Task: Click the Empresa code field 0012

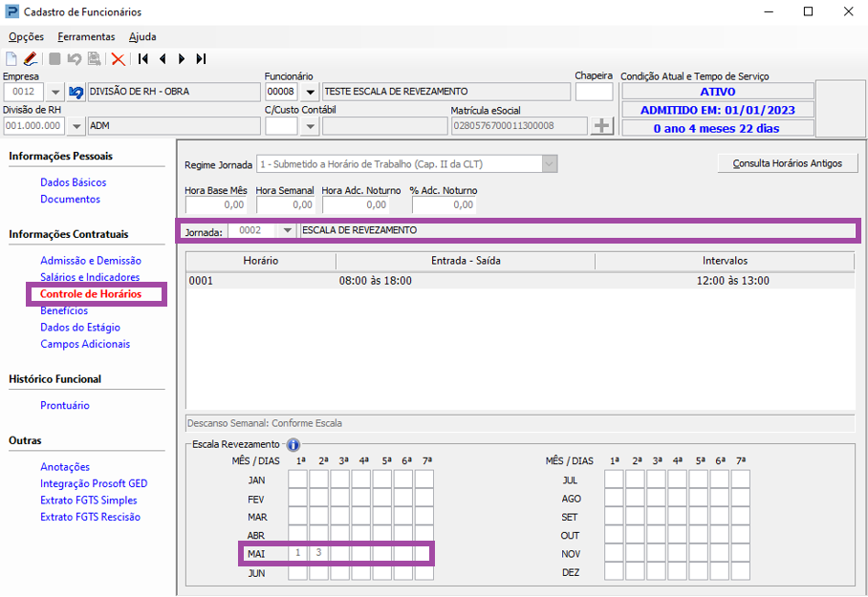Action: click(25, 92)
